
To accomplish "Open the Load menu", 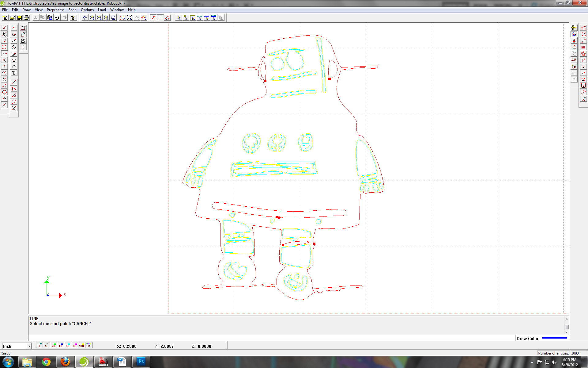I will (102, 10).
